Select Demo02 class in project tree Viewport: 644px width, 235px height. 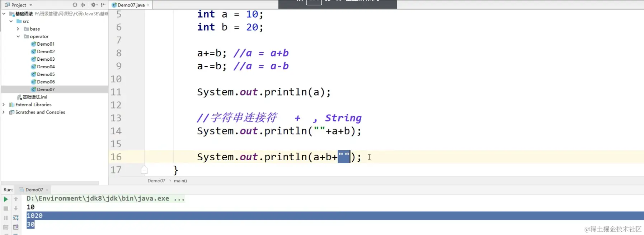[x=43, y=51]
